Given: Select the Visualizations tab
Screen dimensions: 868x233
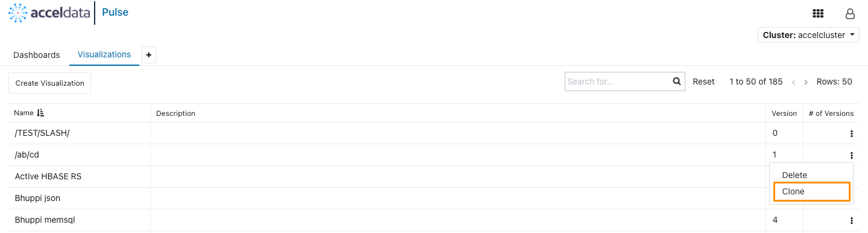Looking at the screenshot, I should [104, 54].
